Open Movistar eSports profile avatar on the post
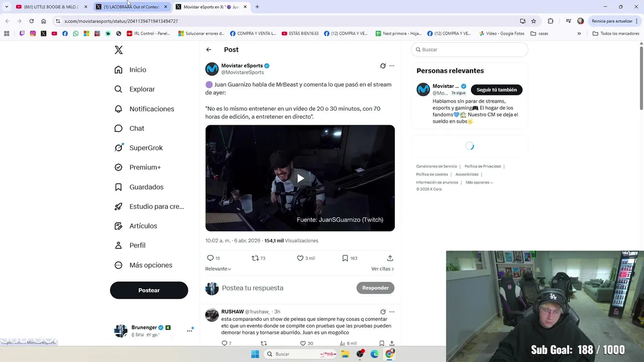The height and width of the screenshot is (362, 644). 212,69
